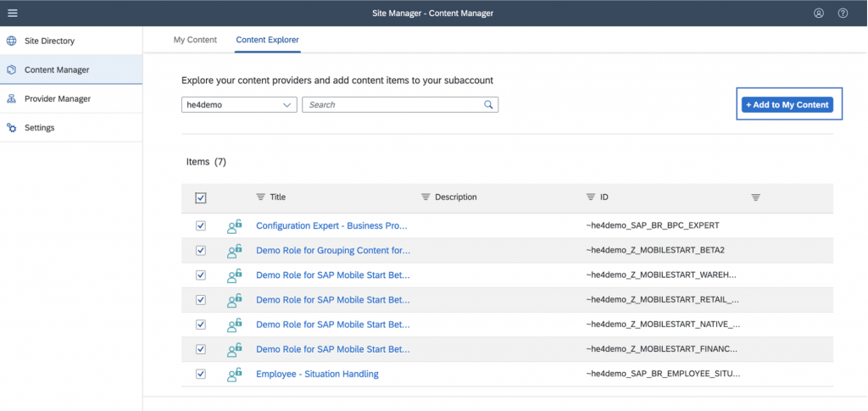868x411 pixels.
Task: Click the ID ~he4demo_Z_MOBILESTART_FINANC...
Action: 663,349
